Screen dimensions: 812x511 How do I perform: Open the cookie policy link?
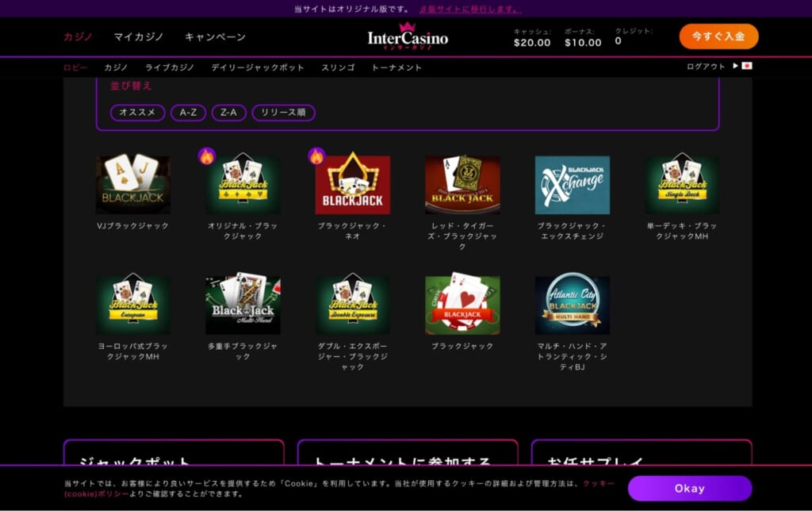tap(599, 483)
